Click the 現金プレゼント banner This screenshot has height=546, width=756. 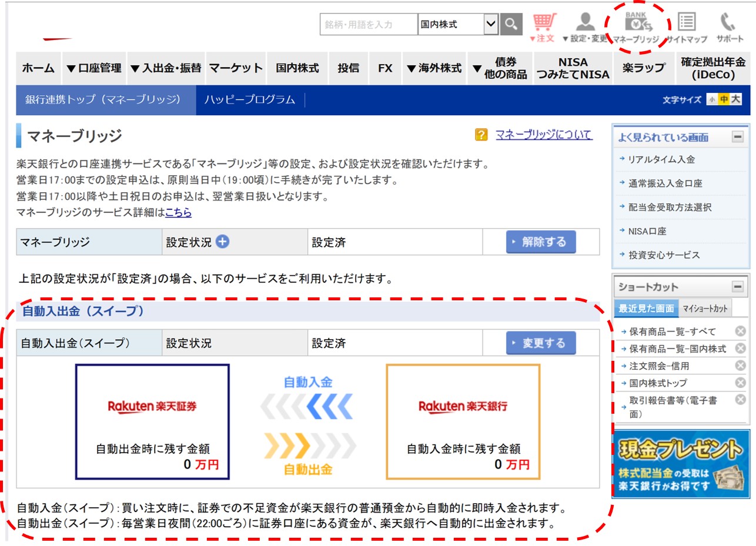point(681,464)
